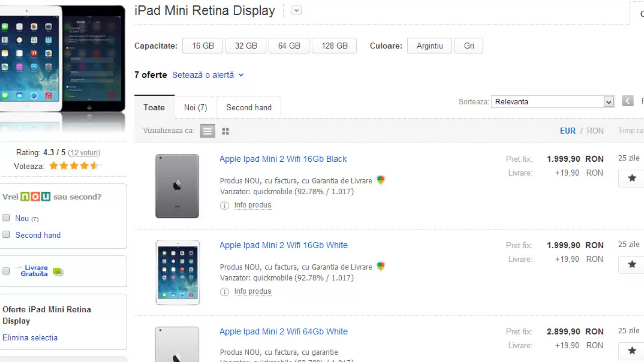644x362 pixels.
Task: Go to previous page arrow button
Action: click(x=628, y=101)
